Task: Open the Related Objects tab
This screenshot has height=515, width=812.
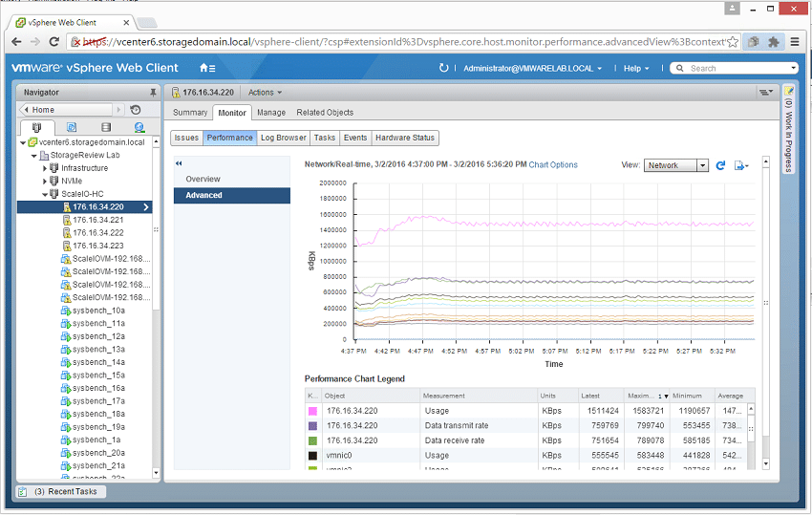Action: [325, 113]
